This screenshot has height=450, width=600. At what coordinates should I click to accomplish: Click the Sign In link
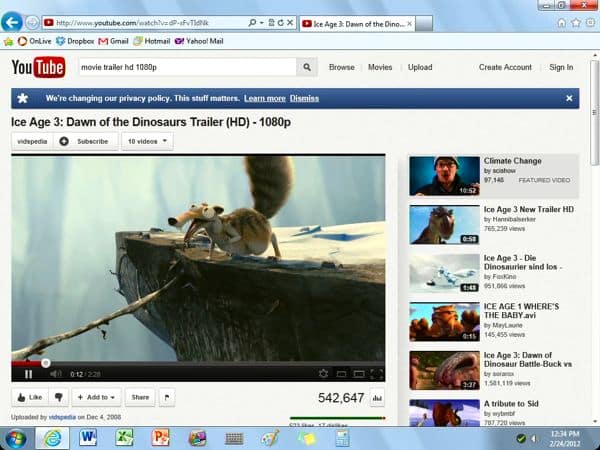(x=561, y=67)
